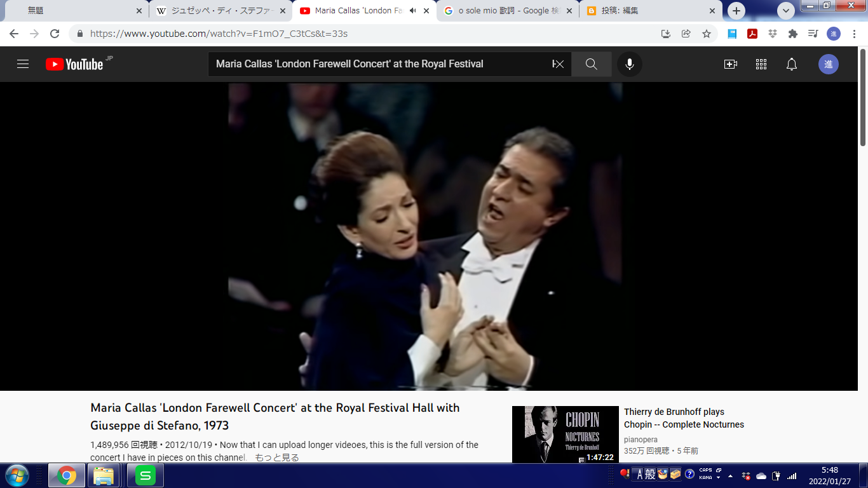Open the IME options small dropdown arrow
The height and width of the screenshot is (488, 868).
(x=719, y=477)
